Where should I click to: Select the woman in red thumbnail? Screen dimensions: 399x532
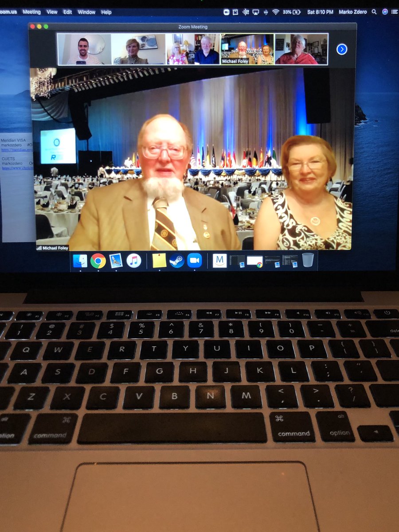tap(301, 49)
